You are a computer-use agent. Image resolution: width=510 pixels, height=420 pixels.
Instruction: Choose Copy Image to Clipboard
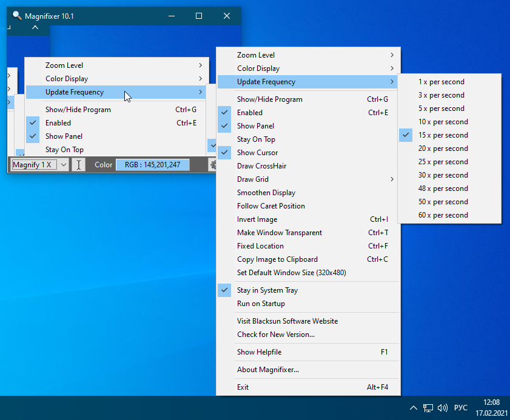pos(308,259)
